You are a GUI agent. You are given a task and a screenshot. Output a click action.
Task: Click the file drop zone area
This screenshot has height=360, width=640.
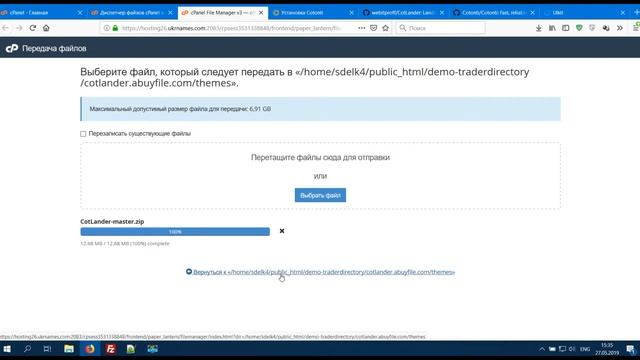320,176
